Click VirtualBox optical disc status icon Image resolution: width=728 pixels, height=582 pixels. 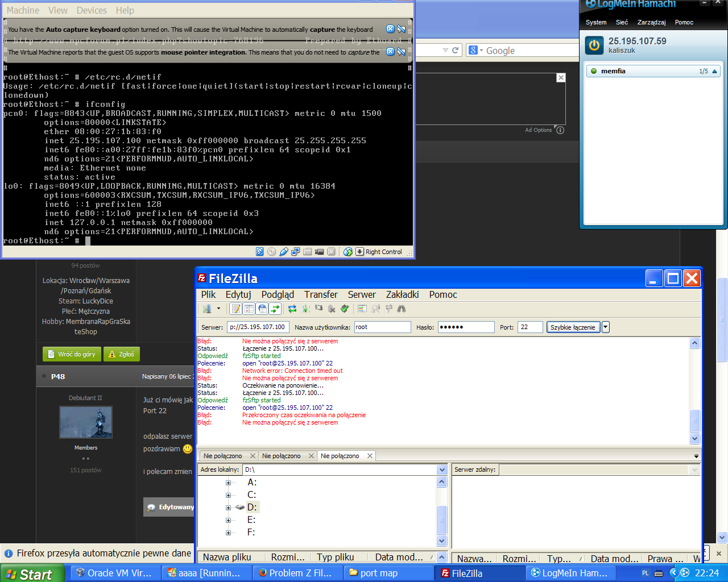pos(271,252)
